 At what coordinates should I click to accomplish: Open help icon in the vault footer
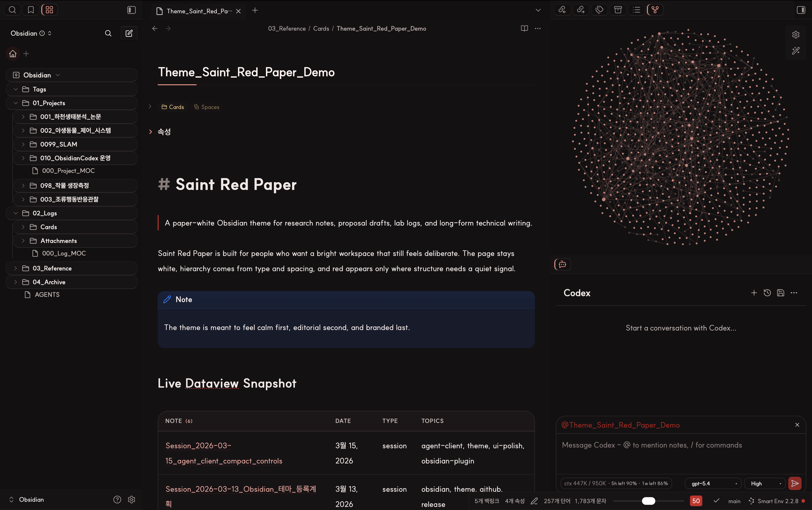click(117, 500)
